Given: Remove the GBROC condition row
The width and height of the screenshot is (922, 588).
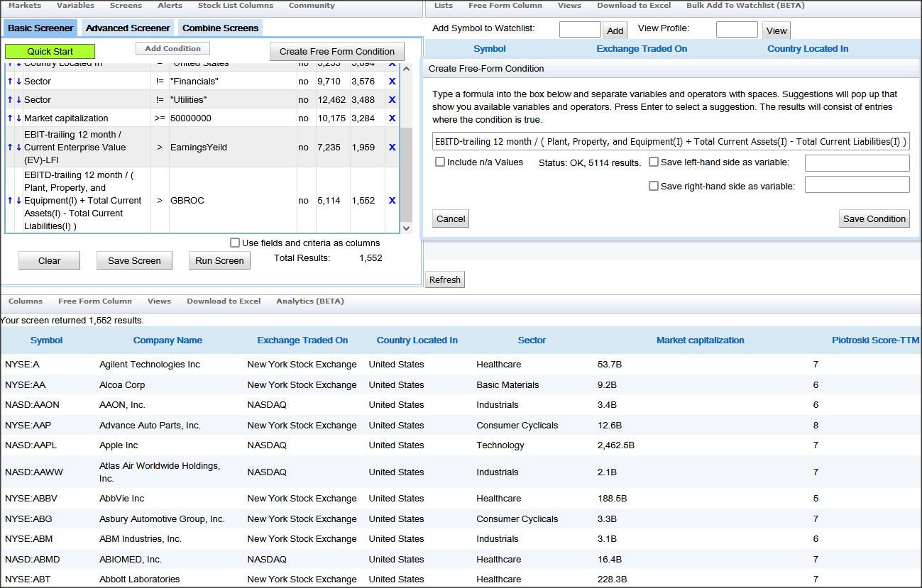Looking at the screenshot, I should (x=392, y=201).
